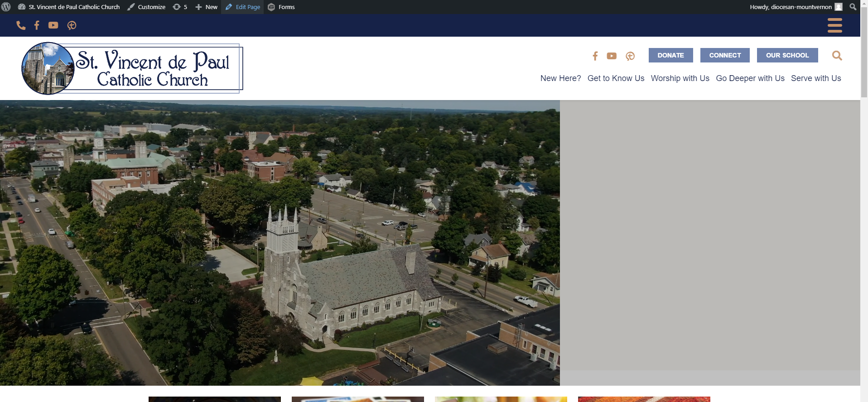Click the phone icon in top bar
868x402 pixels.
pos(21,25)
